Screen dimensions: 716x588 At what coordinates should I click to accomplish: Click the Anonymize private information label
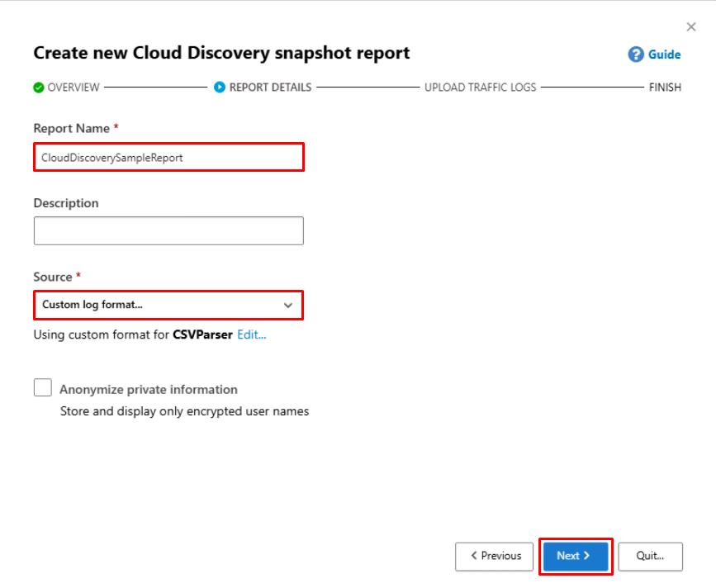[148, 389]
